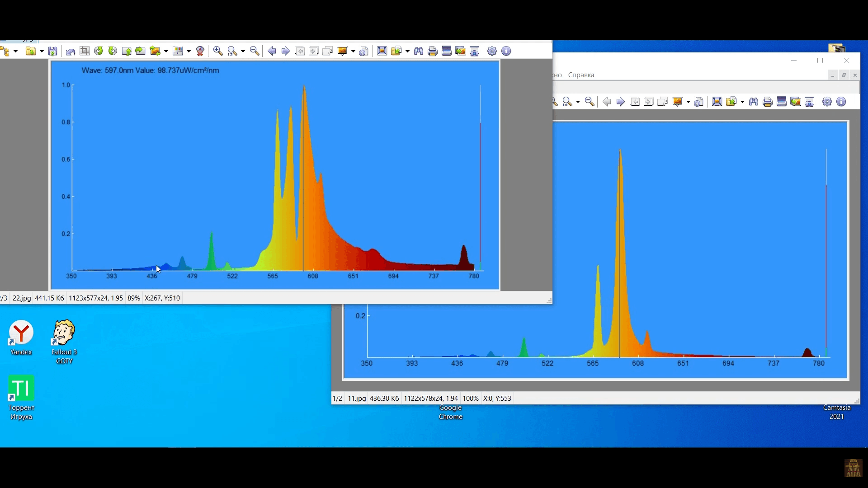Viewport: 868px width, 488px height.
Task: Go to the next image in the left viewer
Action: point(285,51)
